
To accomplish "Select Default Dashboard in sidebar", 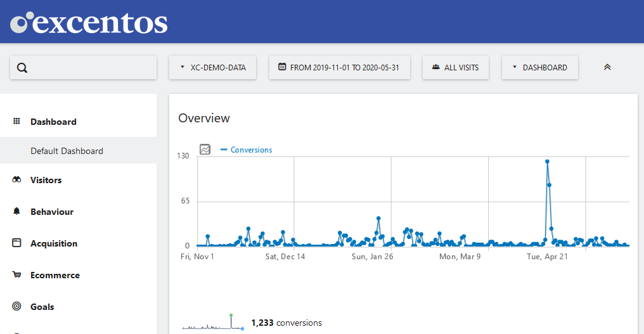I will click(67, 151).
